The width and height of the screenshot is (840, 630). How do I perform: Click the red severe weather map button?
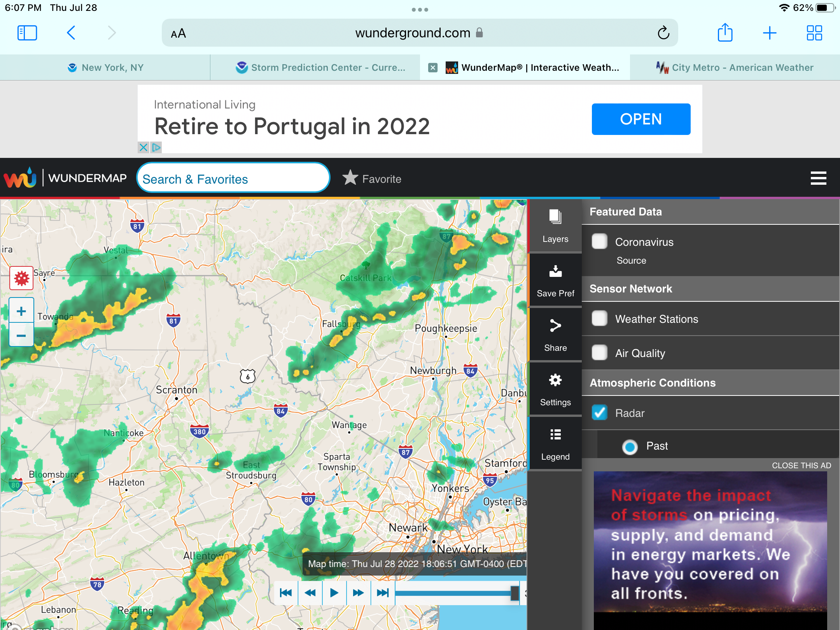point(21,278)
